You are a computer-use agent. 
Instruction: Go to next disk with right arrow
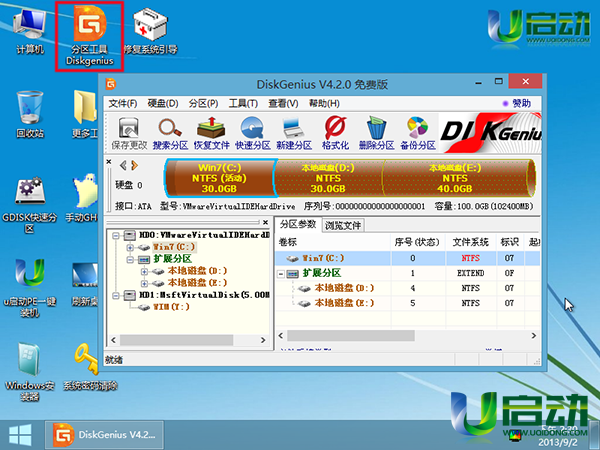click(134, 165)
